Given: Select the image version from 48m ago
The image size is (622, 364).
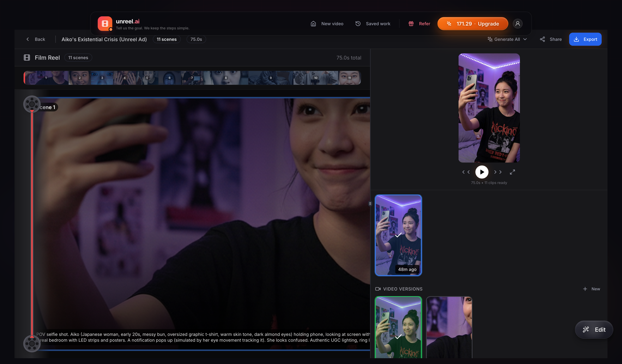Looking at the screenshot, I should 398,235.
